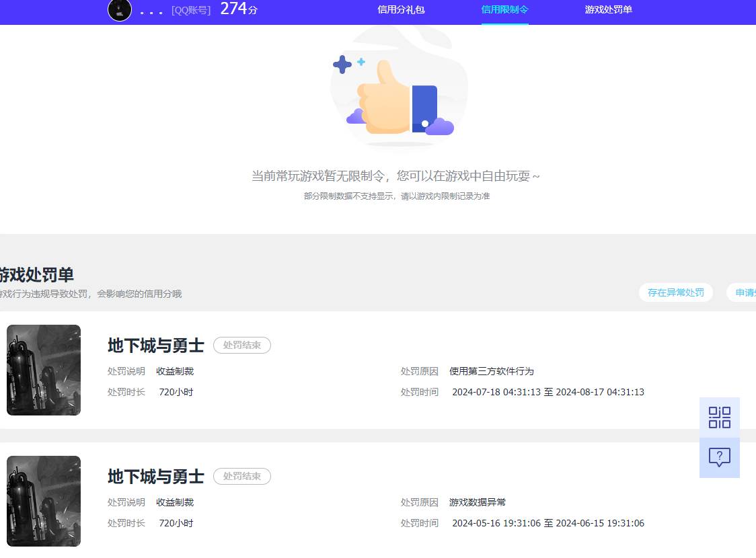This screenshot has height=558, width=756.
Task: Expand the 存在异常处罚 notice
Action: click(675, 292)
